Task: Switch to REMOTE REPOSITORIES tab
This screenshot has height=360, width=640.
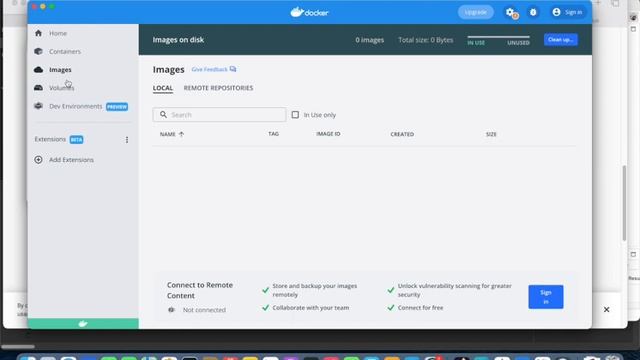Action: pyautogui.click(x=218, y=88)
